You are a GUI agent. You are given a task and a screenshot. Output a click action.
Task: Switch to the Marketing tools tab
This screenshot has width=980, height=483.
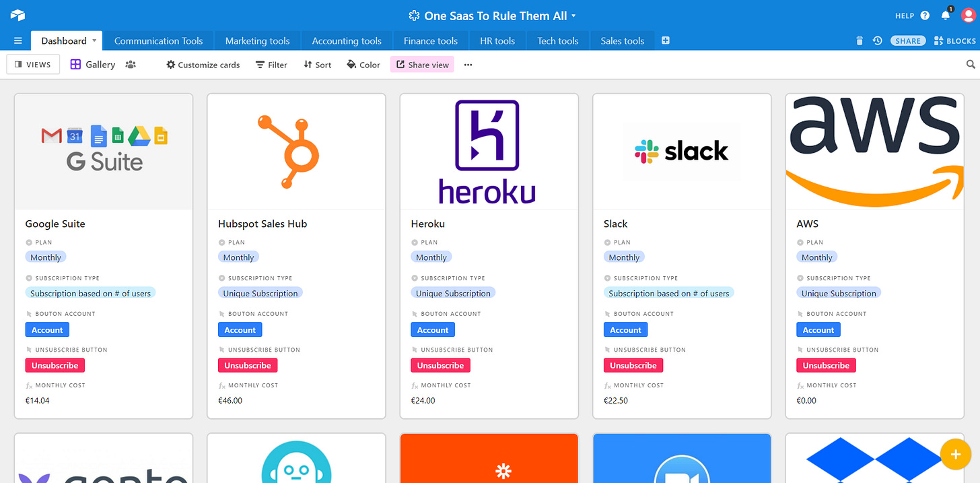coord(258,41)
